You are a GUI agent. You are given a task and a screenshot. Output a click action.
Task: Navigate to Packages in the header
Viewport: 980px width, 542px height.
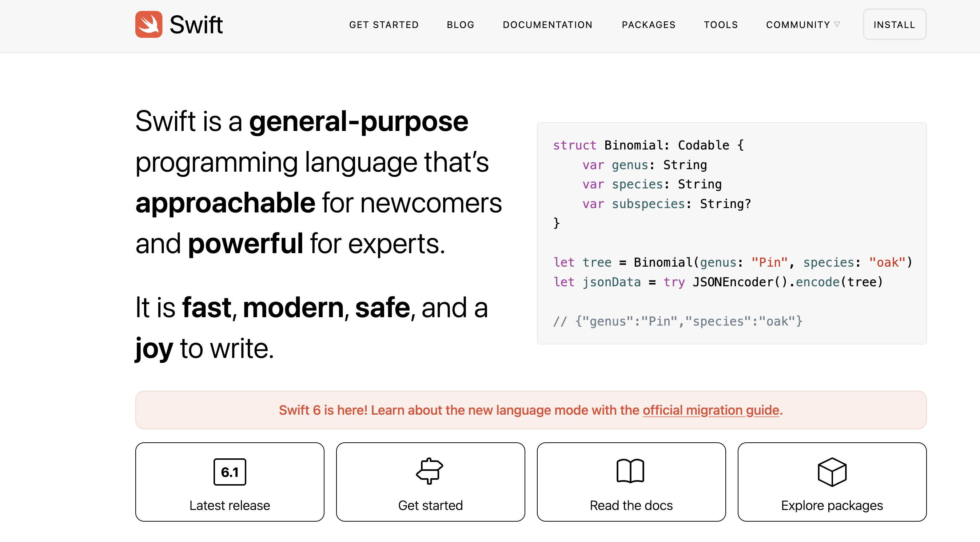648,25
